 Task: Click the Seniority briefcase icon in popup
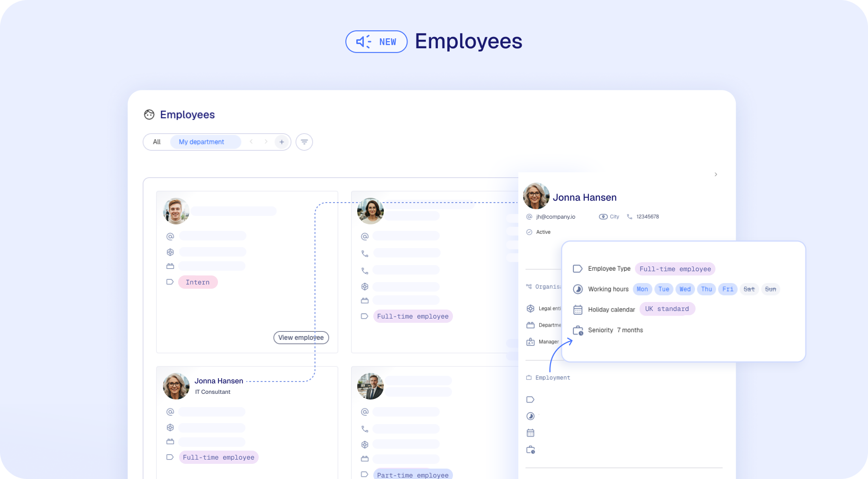[578, 330]
